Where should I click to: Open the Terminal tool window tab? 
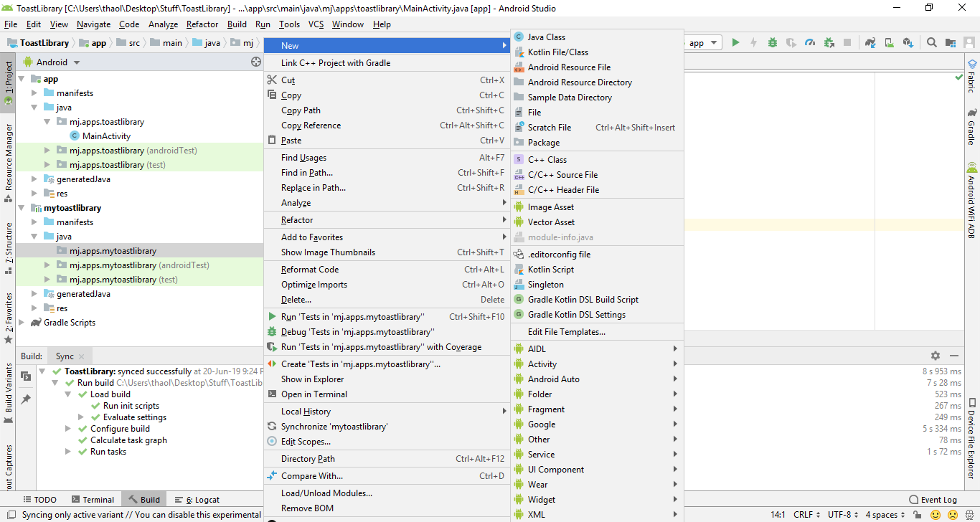(x=93, y=500)
